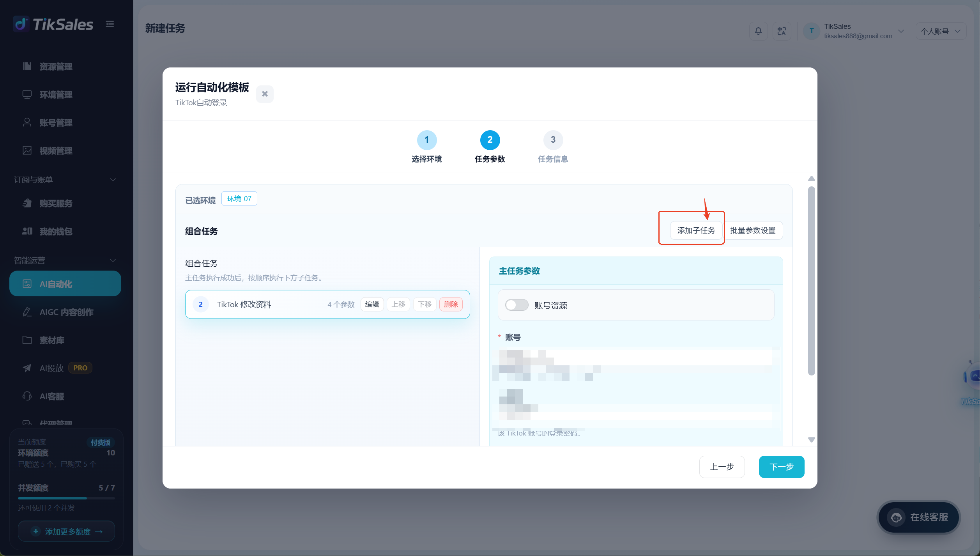Click the notification bell icon
The image size is (980, 556).
758,31
